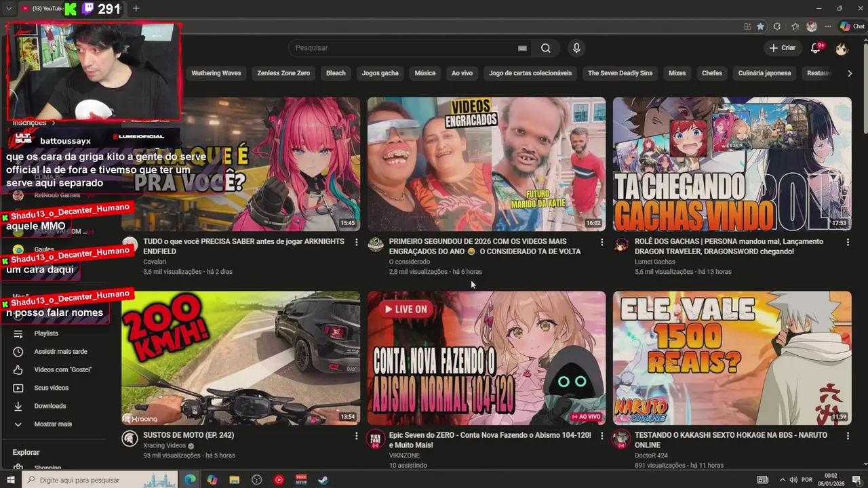
Task: Select the Culinária japonesa chip
Action: [x=764, y=73]
